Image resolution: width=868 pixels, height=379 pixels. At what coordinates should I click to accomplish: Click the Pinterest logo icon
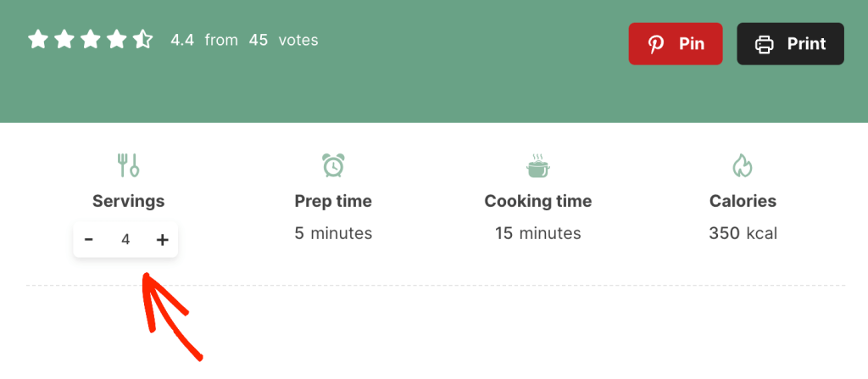pos(656,44)
